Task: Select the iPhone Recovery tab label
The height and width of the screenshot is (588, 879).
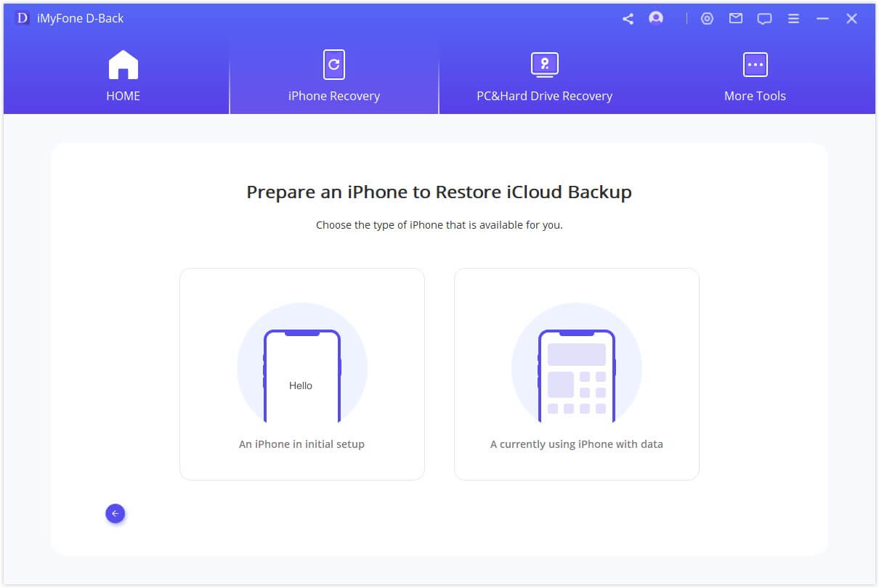Action: coord(334,96)
